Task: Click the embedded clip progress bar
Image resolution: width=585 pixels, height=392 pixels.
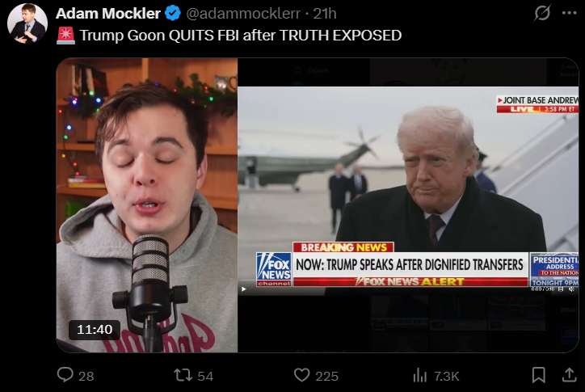Action: click(409, 280)
